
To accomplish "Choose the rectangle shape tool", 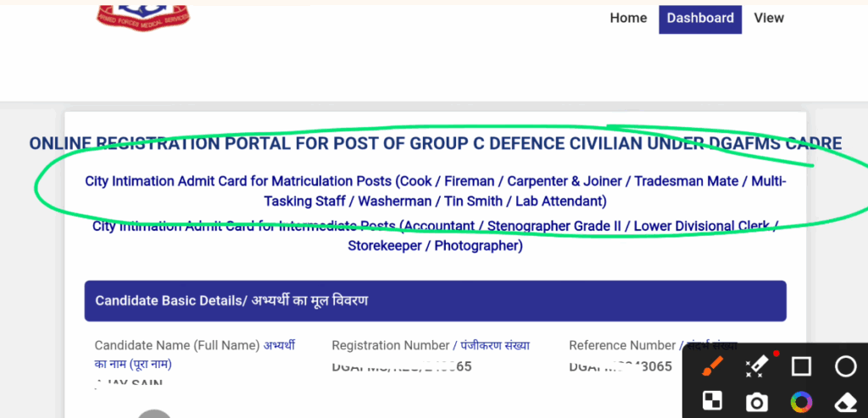I will [801, 366].
